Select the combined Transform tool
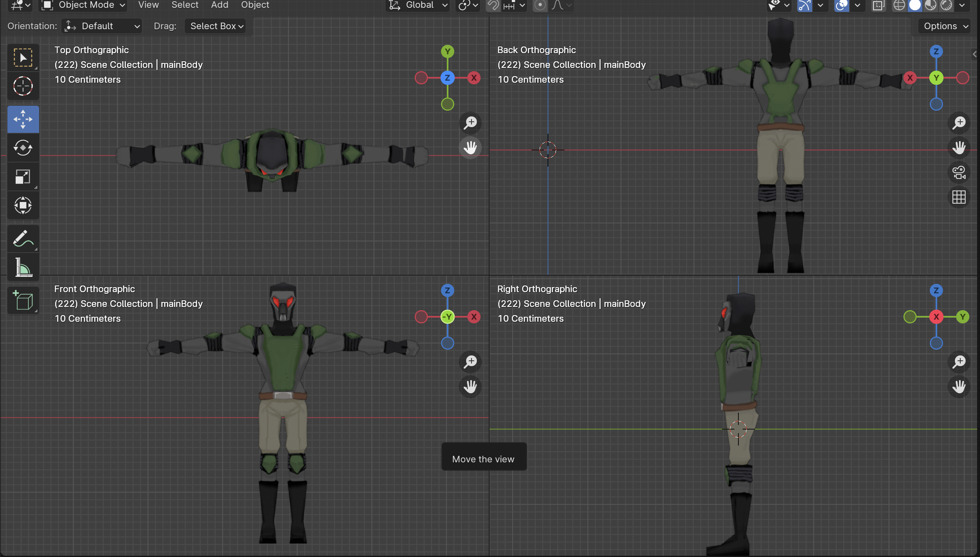 click(x=23, y=205)
